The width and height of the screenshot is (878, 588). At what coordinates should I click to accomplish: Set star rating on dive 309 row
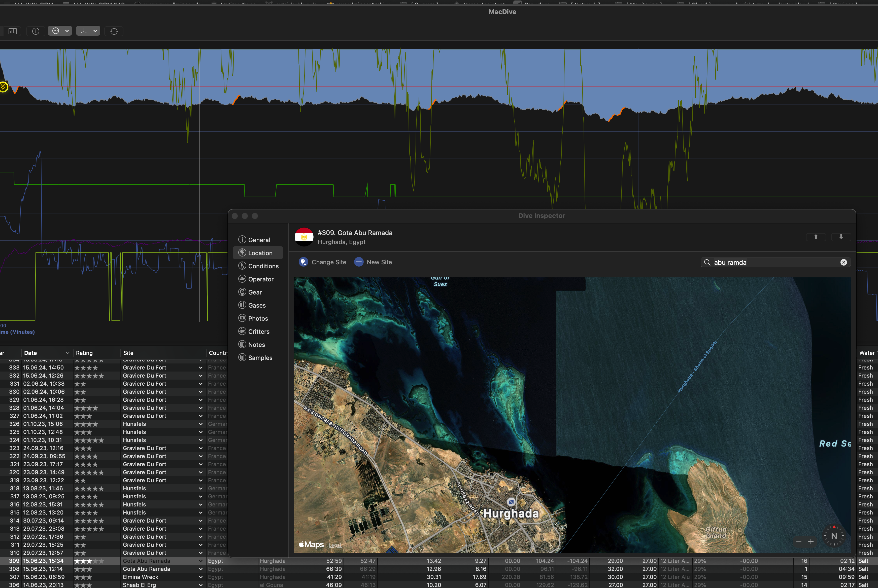(x=89, y=561)
